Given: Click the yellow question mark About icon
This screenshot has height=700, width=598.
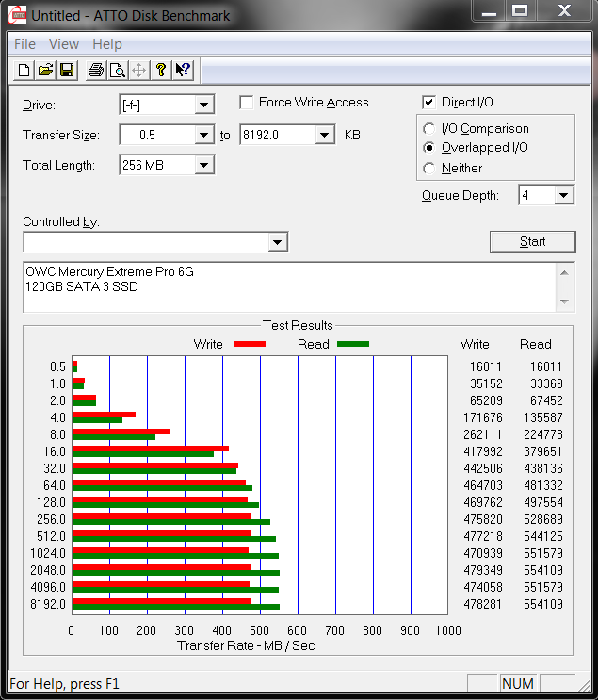Looking at the screenshot, I should coord(161,70).
